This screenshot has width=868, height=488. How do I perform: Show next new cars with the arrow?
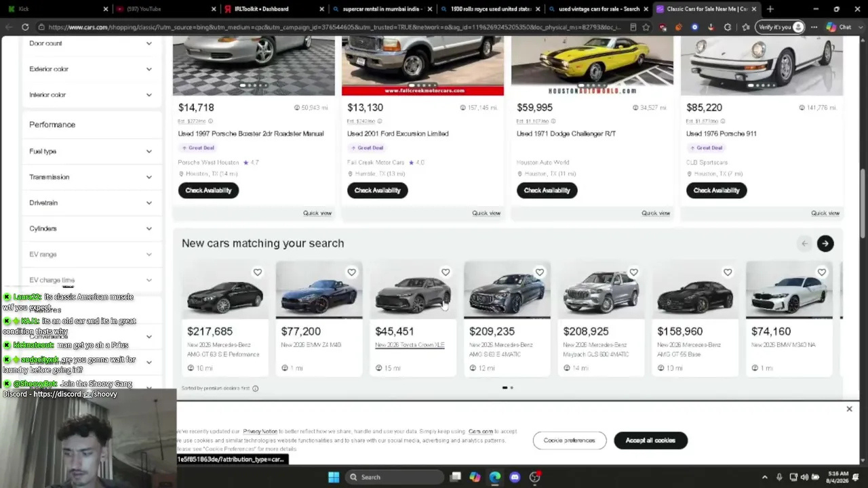825,243
